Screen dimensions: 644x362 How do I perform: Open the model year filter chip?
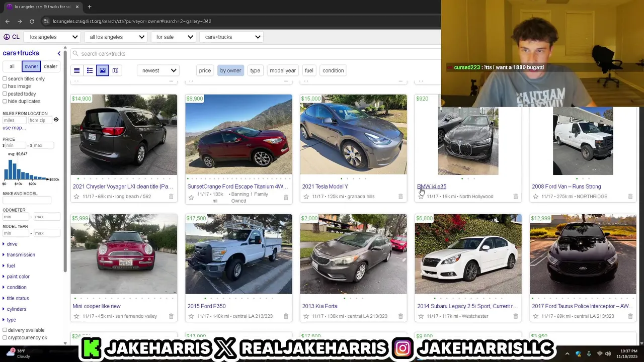pyautogui.click(x=283, y=70)
